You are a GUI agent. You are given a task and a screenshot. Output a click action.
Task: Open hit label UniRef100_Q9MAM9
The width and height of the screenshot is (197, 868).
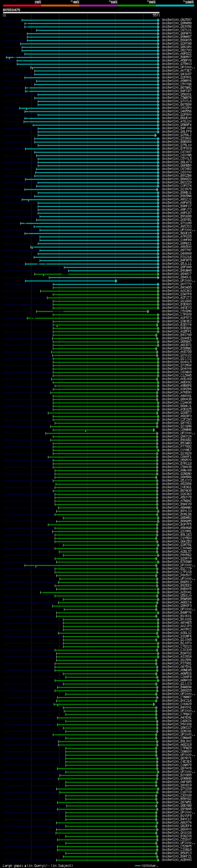tap(177, 23)
